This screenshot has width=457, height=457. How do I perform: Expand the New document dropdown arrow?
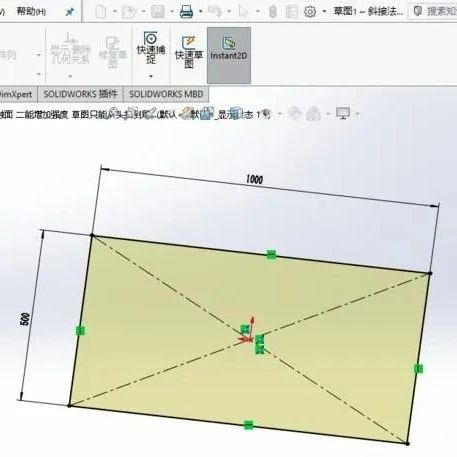pos(115,12)
